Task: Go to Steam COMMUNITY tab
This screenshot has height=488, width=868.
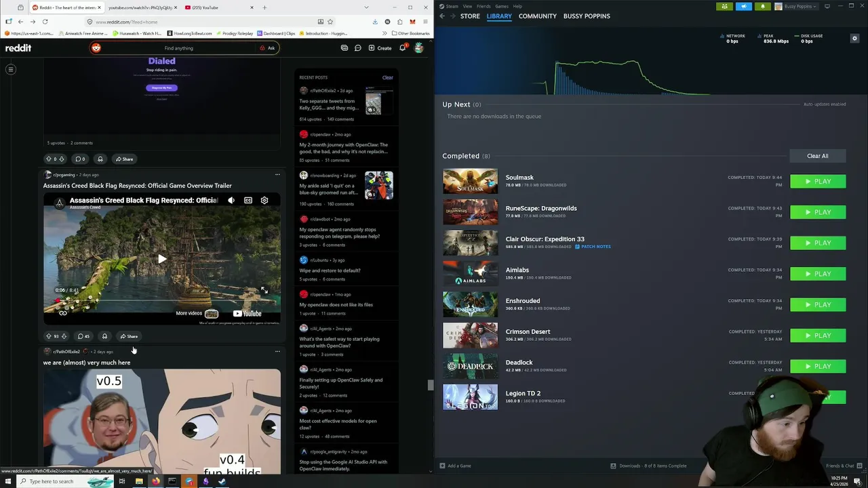Action: point(538,16)
